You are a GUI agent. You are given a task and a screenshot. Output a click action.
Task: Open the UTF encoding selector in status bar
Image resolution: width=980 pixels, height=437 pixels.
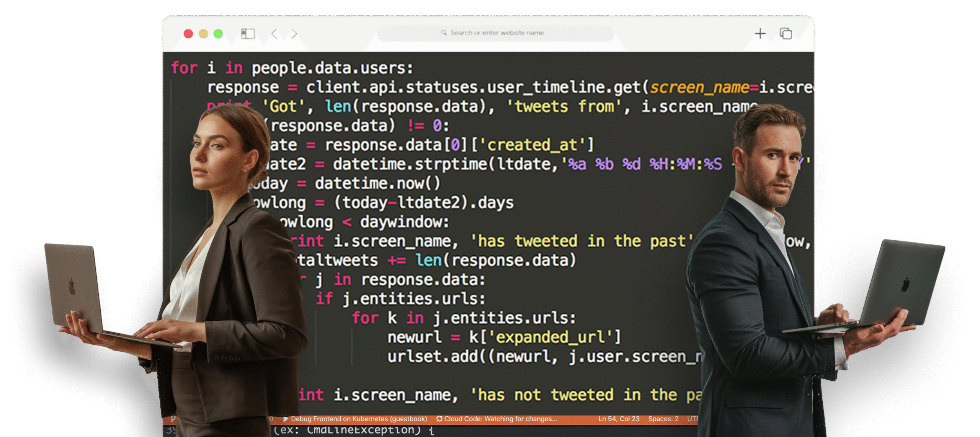click(x=692, y=419)
